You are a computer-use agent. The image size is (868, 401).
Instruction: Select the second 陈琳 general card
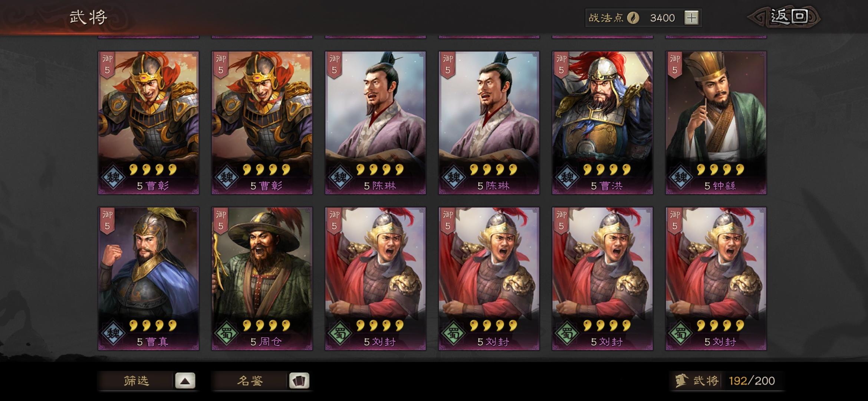(489, 123)
